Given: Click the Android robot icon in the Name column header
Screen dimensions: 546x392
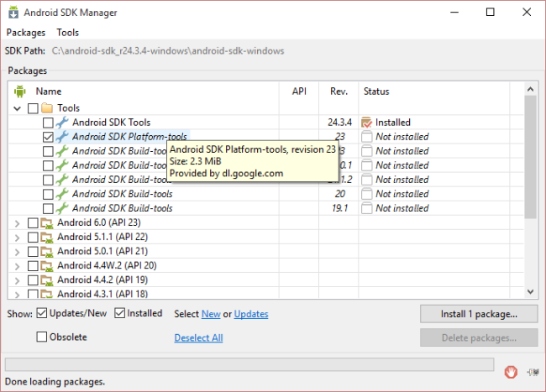Looking at the screenshot, I should click(20, 91).
